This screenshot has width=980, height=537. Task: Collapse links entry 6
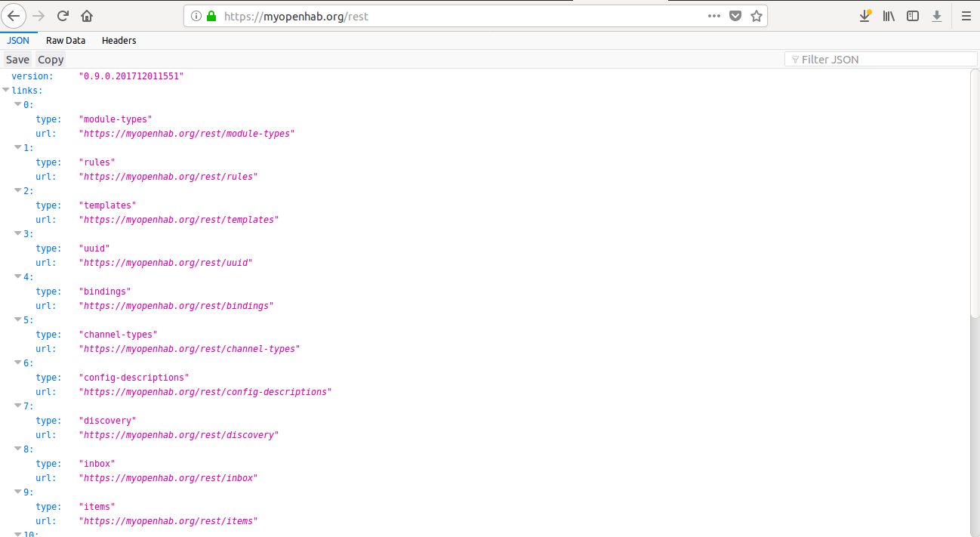coord(18,363)
